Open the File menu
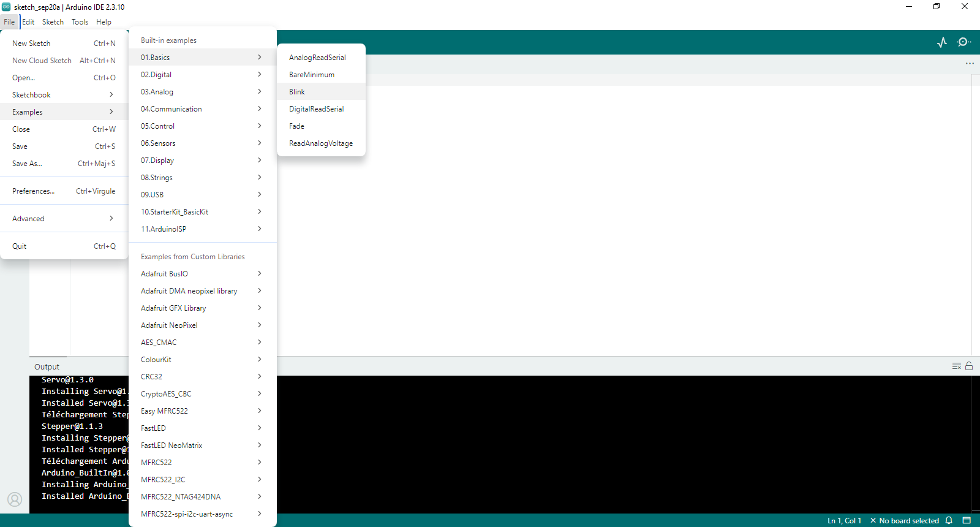 [9, 21]
